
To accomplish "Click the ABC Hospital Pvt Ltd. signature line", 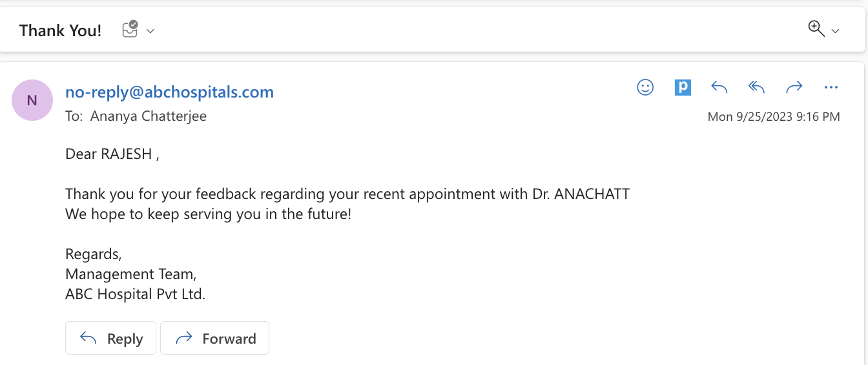I will coord(135,294).
